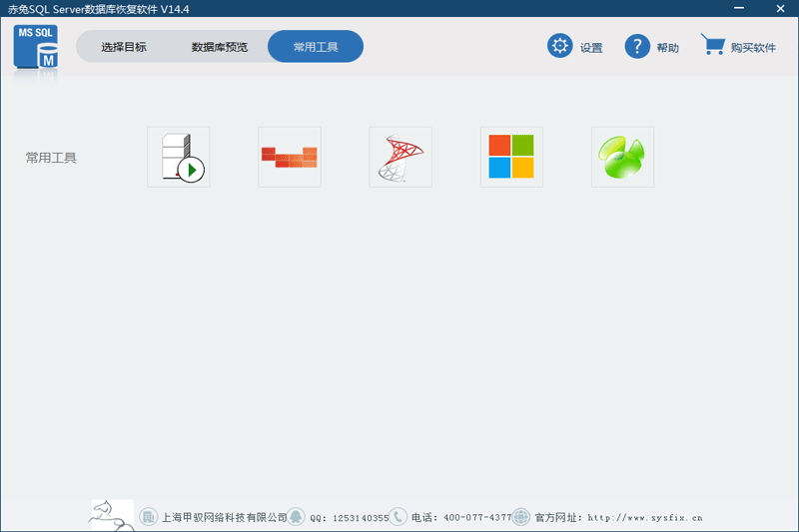Open the official website link www.sysfix.cn
The width and height of the screenshot is (799, 532).
pos(645,518)
